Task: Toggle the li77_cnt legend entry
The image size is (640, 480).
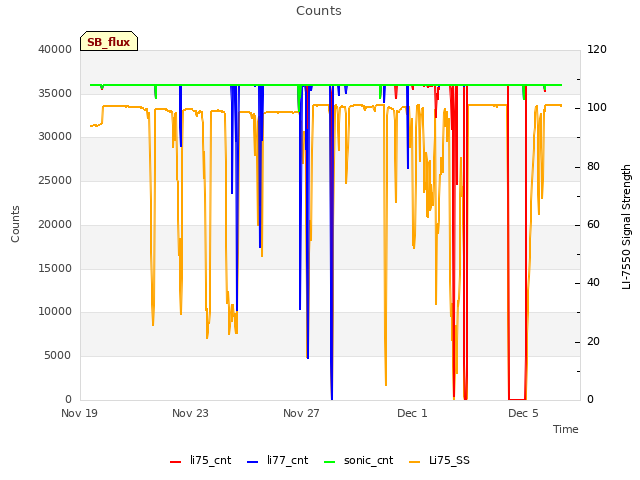Action: (278, 460)
